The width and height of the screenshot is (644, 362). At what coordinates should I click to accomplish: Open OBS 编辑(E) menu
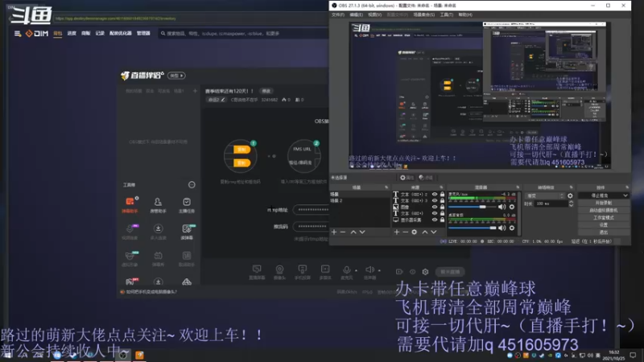pyautogui.click(x=356, y=14)
